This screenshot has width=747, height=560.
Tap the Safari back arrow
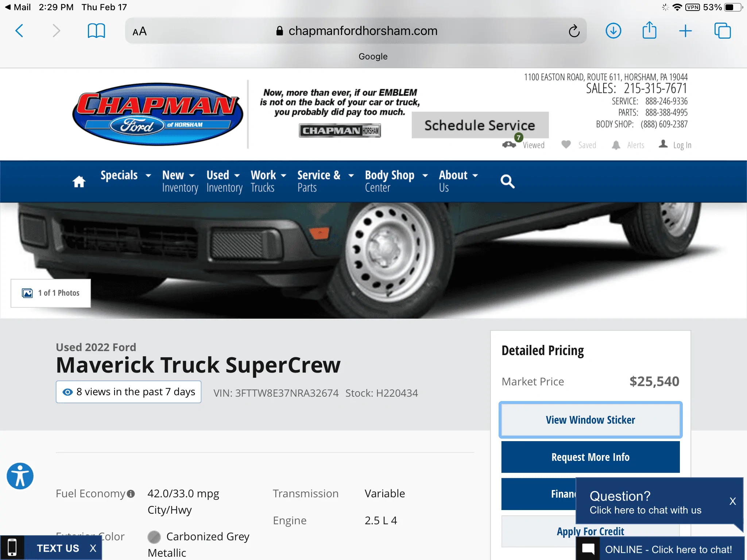pos(20,31)
